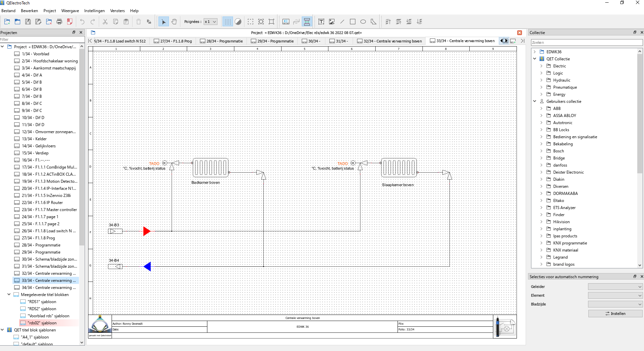Click the Add image tool
This screenshot has height=351, width=644.
pyautogui.click(x=332, y=22)
